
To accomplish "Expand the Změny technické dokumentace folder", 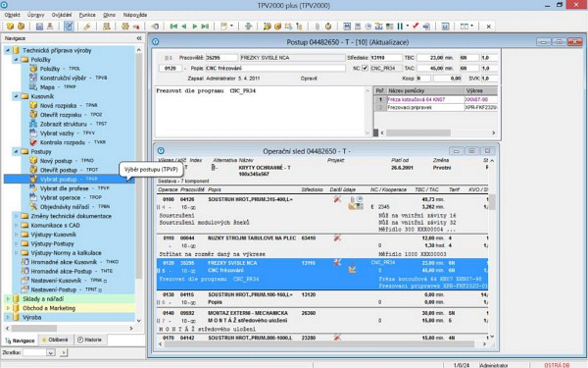I will click(16, 216).
